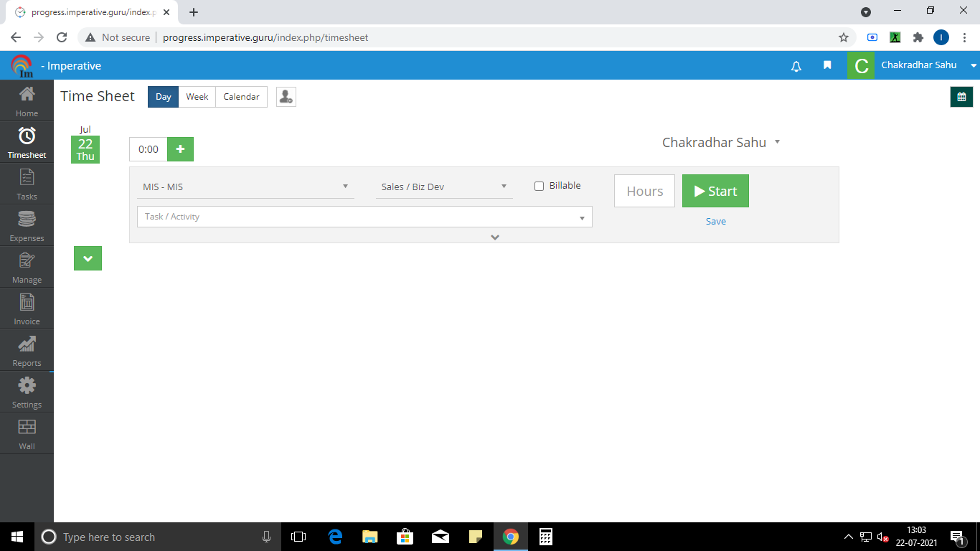Open the Home sidebar icon
The image size is (980, 551).
click(27, 100)
